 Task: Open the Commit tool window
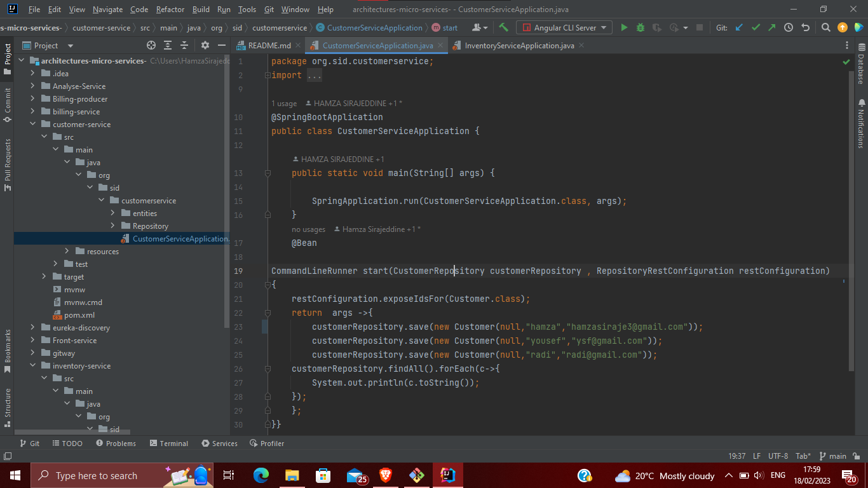[8, 105]
